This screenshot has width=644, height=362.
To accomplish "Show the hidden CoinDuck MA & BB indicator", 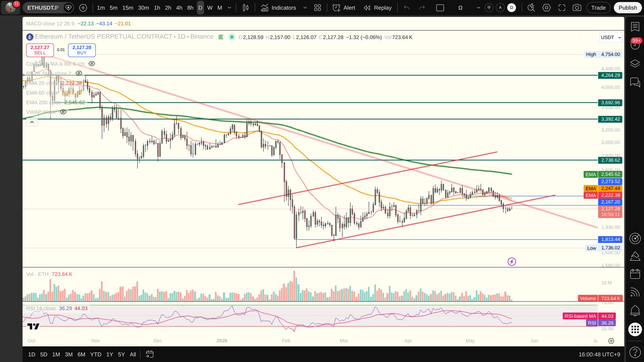I will [92, 64].
